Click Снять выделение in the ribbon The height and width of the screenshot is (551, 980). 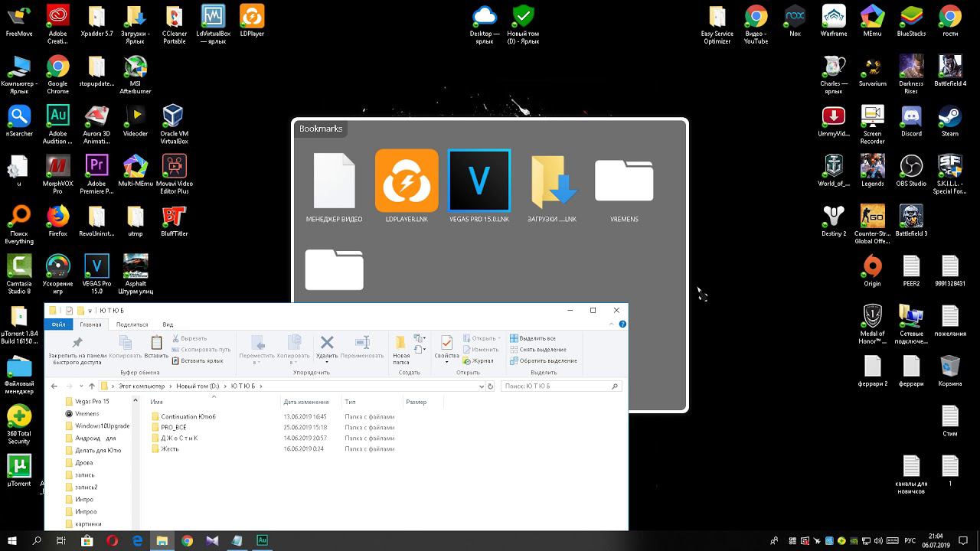pyautogui.click(x=537, y=350)
